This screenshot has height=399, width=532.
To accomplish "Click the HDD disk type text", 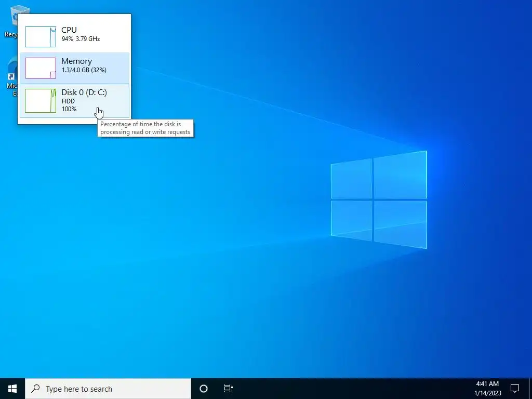I will click(68, 101).
